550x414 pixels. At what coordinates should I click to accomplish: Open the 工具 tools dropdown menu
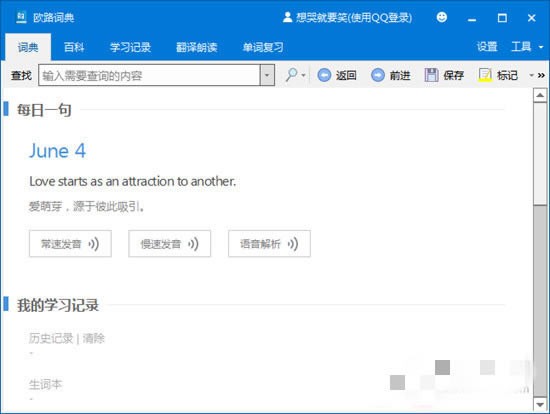pos(527,47)
